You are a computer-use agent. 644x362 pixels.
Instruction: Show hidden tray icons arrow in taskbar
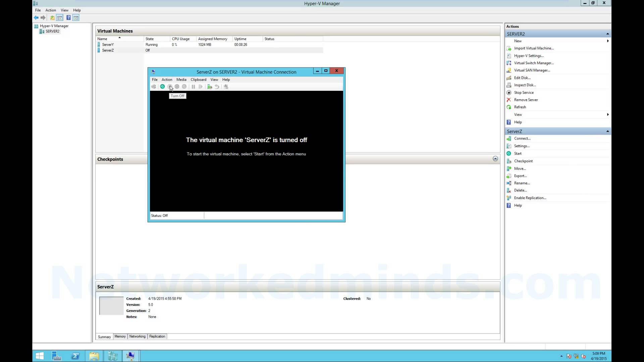561,356
